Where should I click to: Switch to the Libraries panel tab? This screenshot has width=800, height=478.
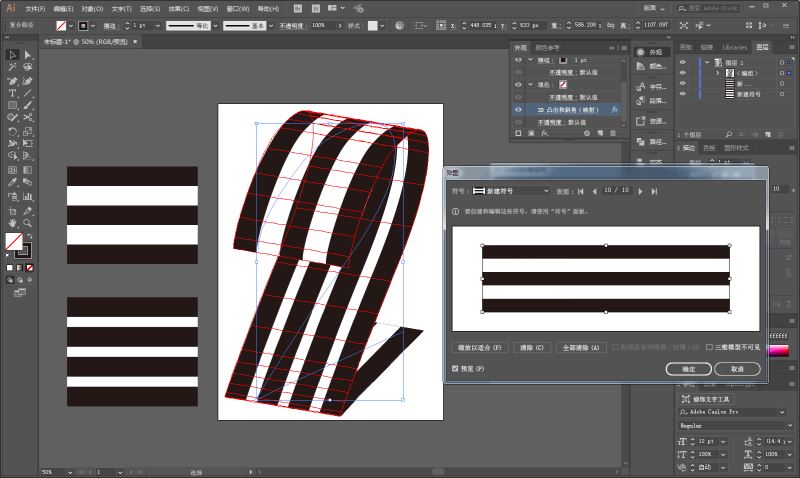tap(733, 47)
